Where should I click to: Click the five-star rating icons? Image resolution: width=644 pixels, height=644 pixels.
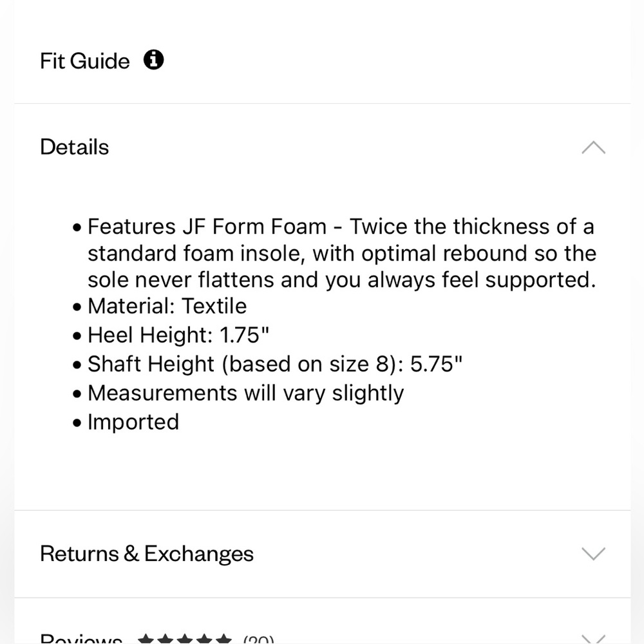coord(185,639)
